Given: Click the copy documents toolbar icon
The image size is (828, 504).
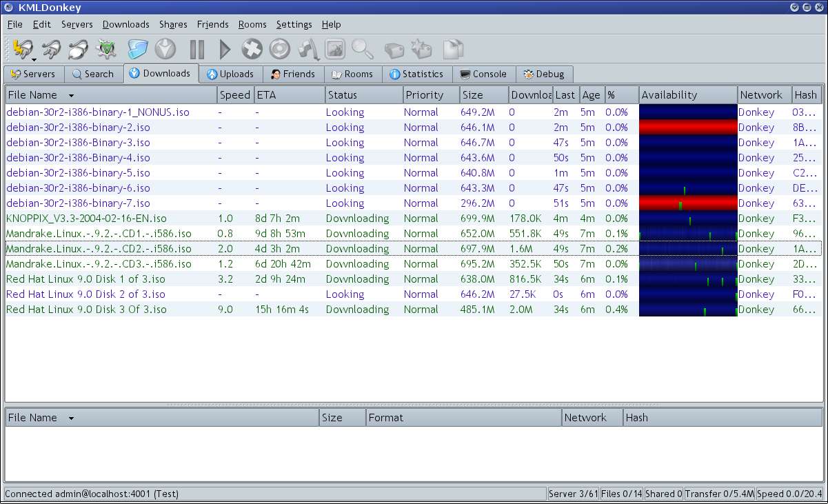Looking at the screenshot, I should [453, 49].
